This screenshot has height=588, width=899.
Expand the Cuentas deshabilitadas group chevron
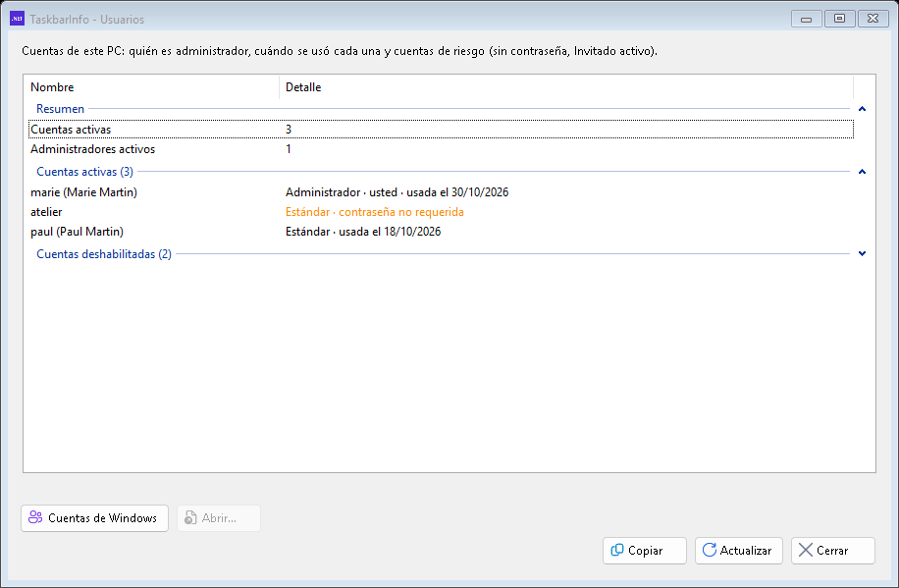click(x=862, y=253)
